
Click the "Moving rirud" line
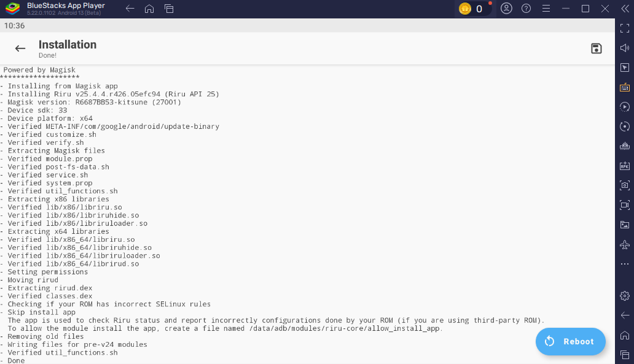pos(29,280)
